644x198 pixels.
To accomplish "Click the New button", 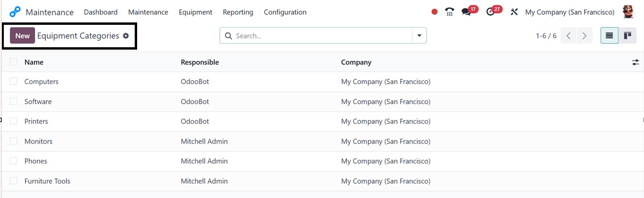I will tap(22, 36).
